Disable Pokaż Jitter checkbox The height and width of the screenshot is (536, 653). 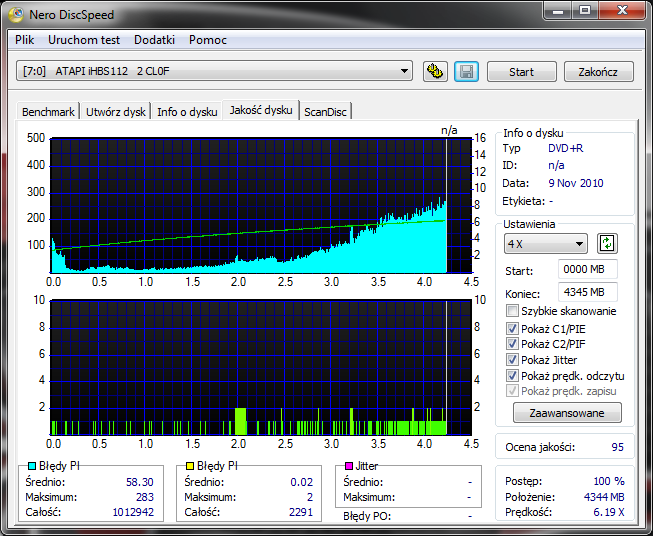(x=512, y=359)
